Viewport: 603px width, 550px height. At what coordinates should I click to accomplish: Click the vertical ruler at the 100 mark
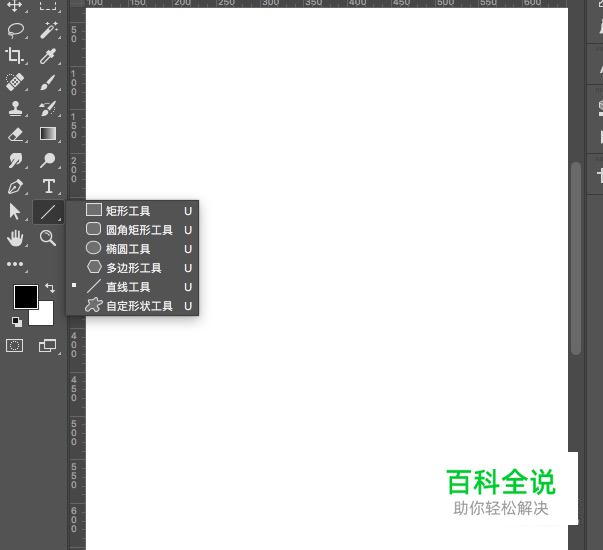click(x=74, y=83)
